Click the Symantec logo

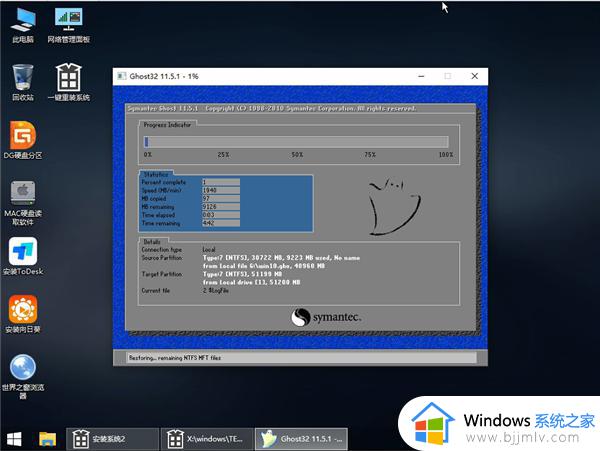pos(326,317)
